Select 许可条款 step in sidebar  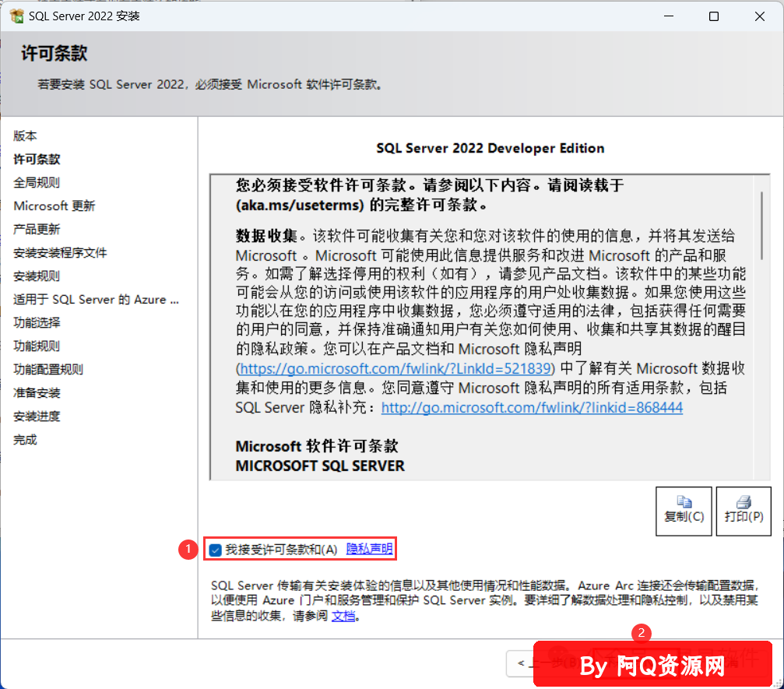37,160
